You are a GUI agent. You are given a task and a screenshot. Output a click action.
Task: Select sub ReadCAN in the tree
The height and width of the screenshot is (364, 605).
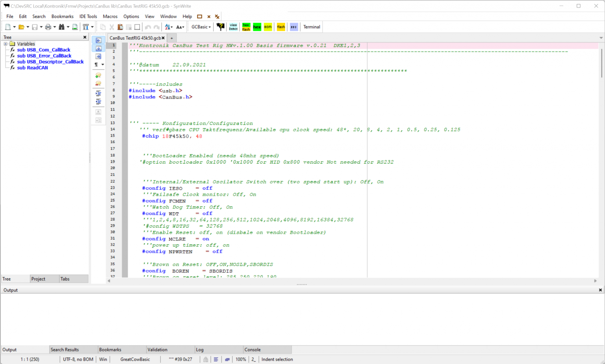tap(33, 68)
